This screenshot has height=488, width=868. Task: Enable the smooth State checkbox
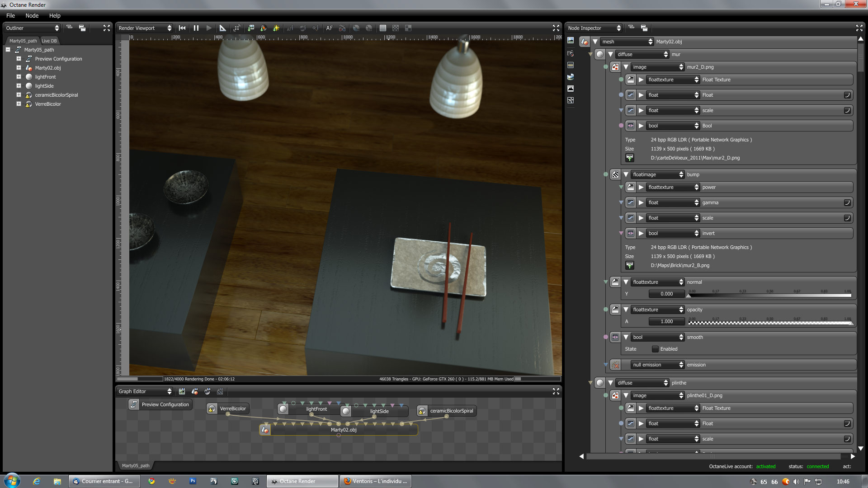pyautogui.click(x=655, y=349)
